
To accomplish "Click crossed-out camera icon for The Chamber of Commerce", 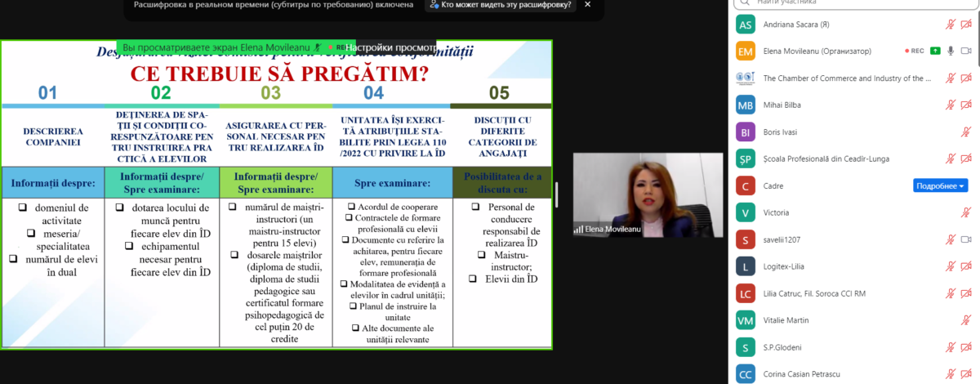I will coord(966,78).
